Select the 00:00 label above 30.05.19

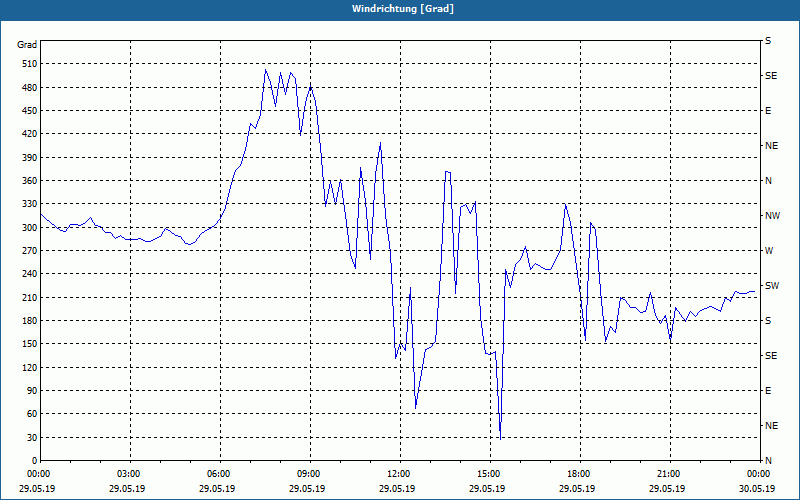(758, 474)
